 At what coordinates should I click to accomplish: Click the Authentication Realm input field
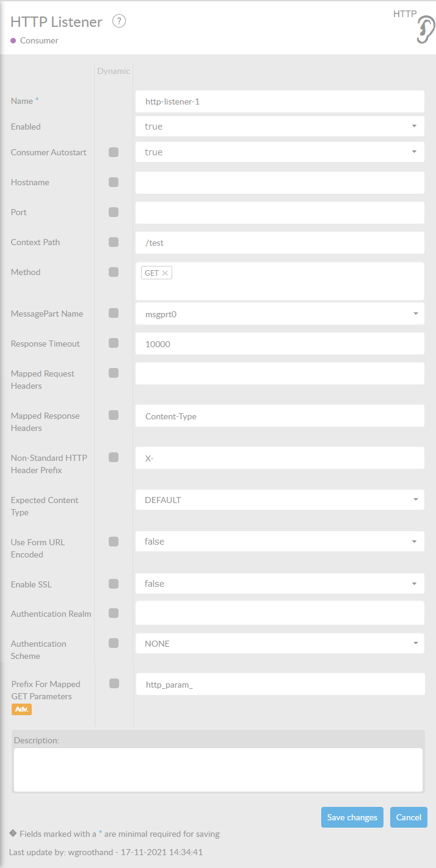tap(280, 613)
